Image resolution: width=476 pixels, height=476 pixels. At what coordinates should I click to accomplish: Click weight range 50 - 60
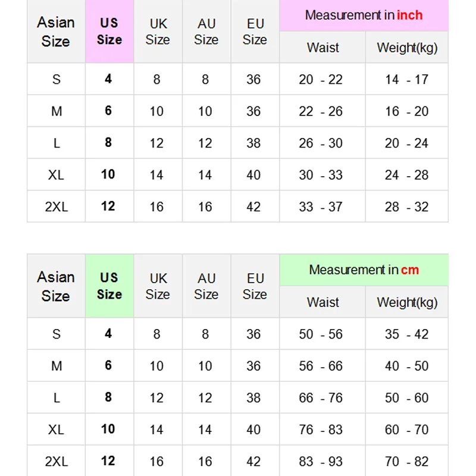tap(407, 398)
